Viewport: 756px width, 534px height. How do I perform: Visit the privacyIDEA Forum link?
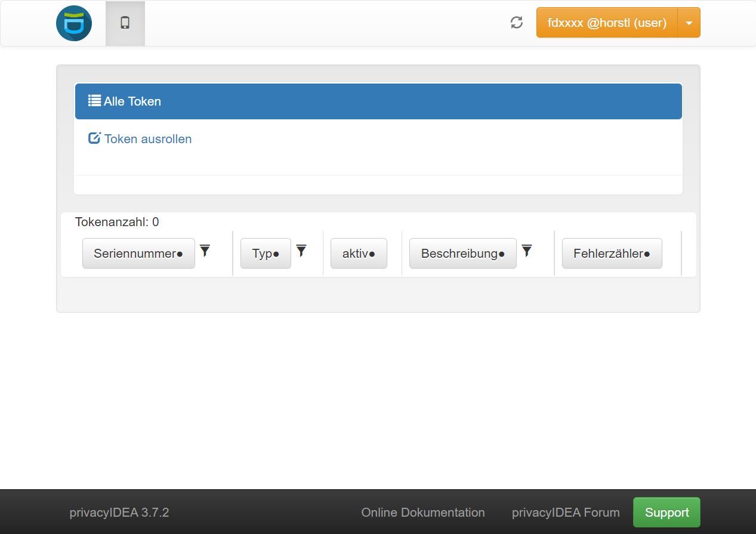click(x=566, y=513)
